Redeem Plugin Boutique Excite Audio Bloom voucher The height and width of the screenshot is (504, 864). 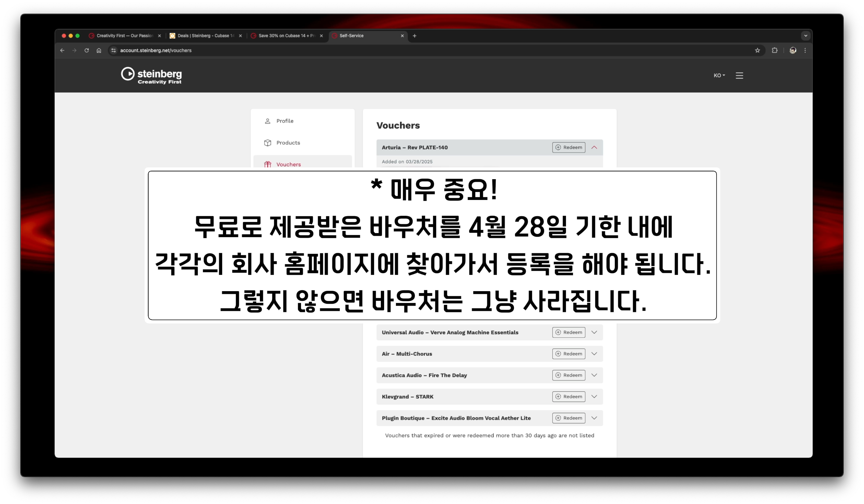click(569, 418)
